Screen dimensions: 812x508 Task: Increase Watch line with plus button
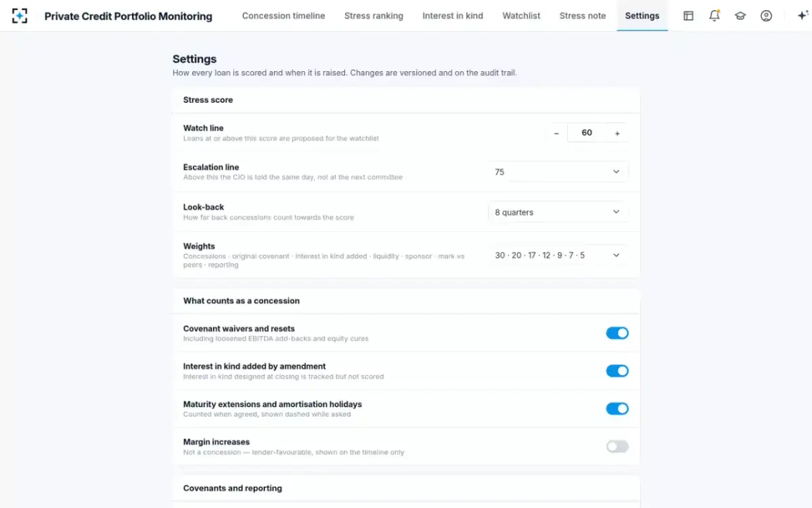coord(617,133)
